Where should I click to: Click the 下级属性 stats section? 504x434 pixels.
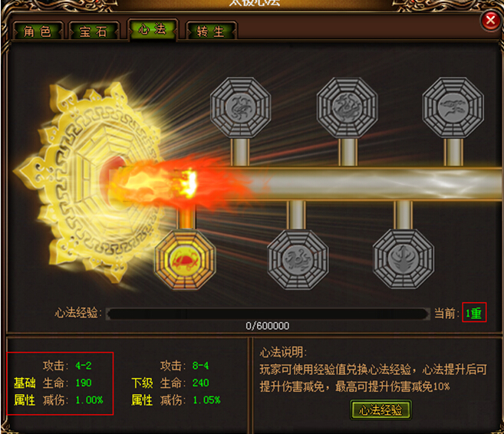(176, 383)
